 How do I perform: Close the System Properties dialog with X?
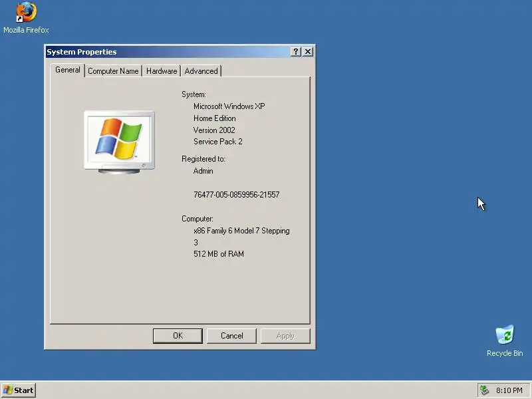pyautogui.click(x=308, y=52)
